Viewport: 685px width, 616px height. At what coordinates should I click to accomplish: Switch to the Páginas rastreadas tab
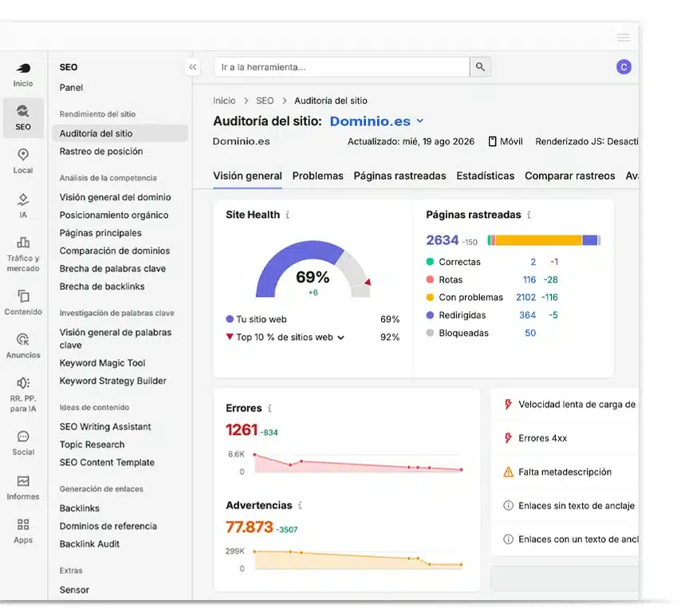[400, 176]
